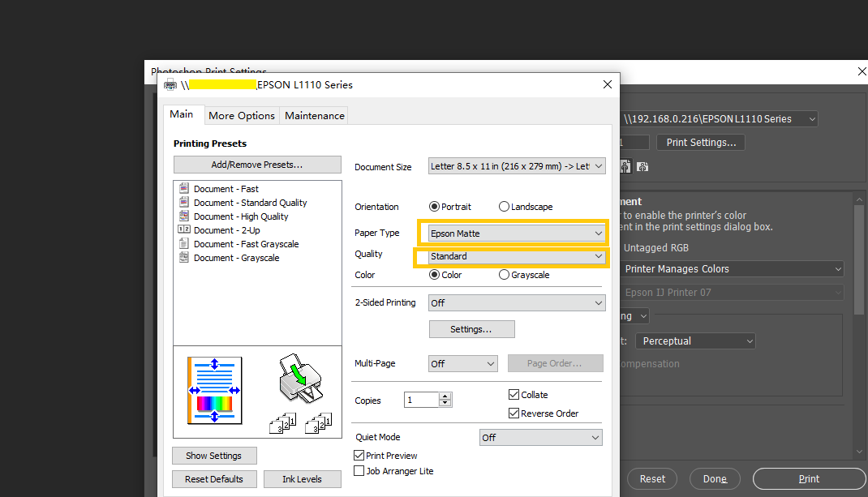Uncheck the Reverse Order checkbox
868x497 pixels.
[513, 413]
